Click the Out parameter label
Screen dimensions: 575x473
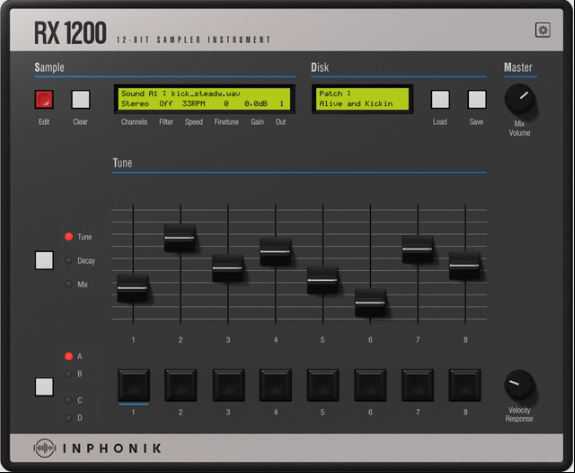(281, 122)
